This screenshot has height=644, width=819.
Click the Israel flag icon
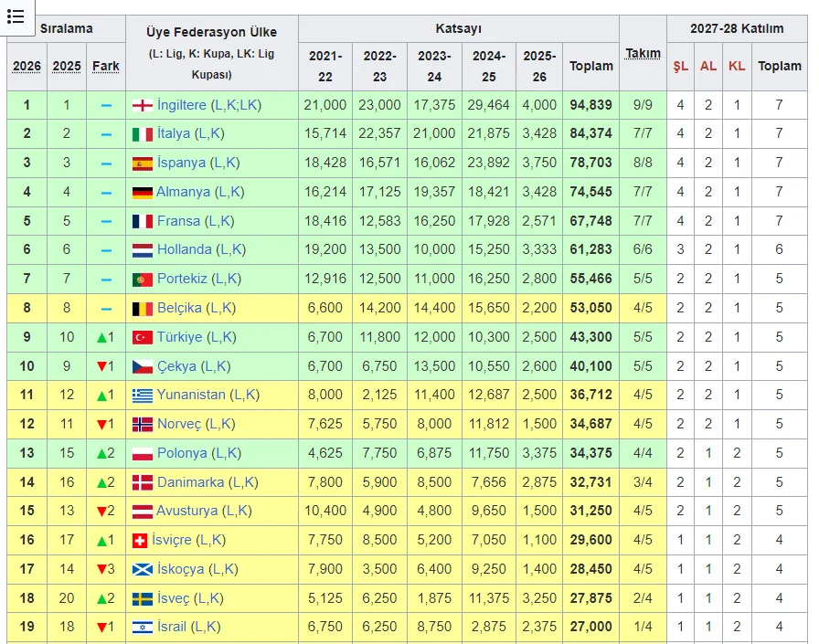click(x=142, y=627)
